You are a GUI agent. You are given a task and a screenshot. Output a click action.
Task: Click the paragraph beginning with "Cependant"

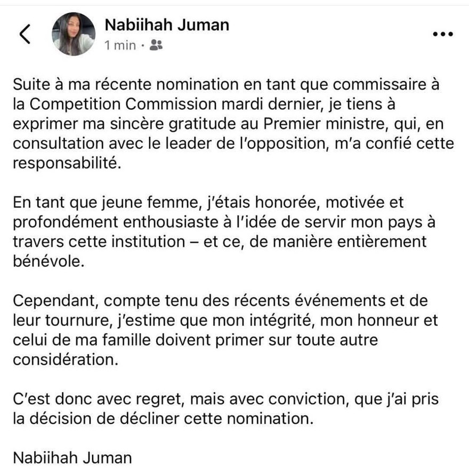tap(224, 329)
